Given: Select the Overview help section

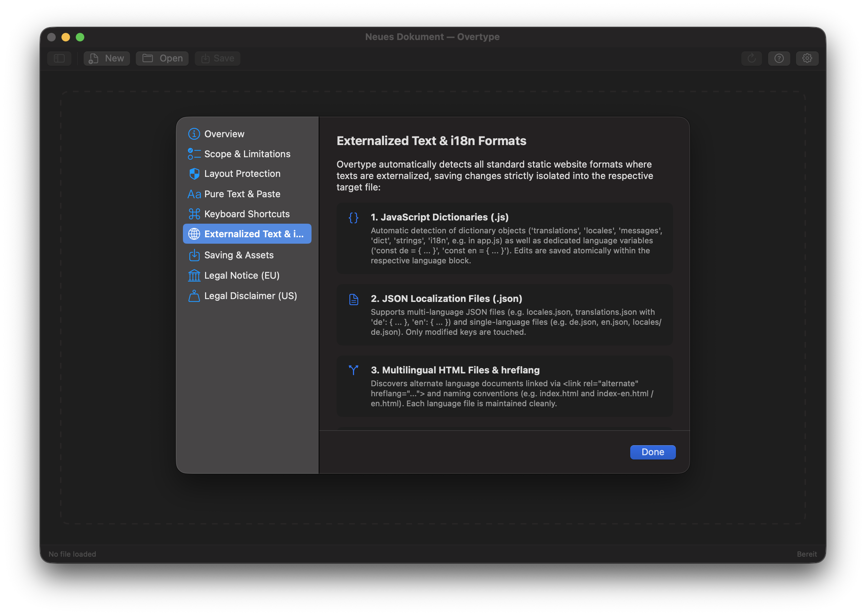Looking at the screenshot, I should click(x=247, y=134).
